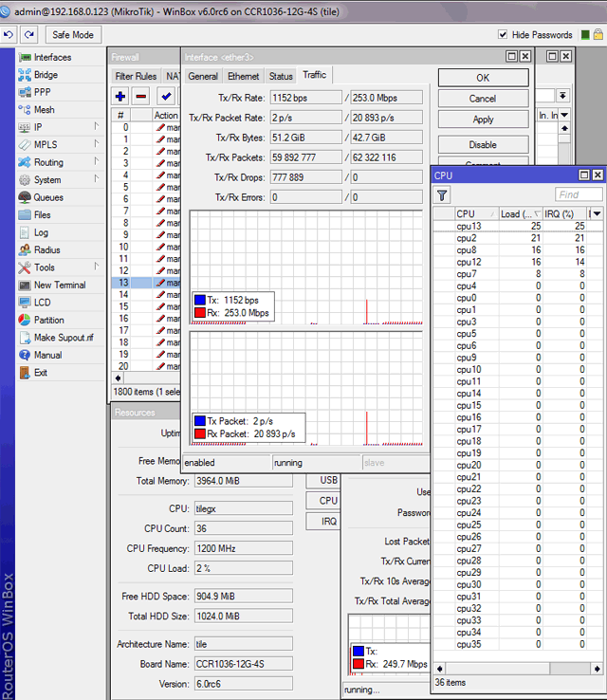Toggle the Hide Passwords checkbox
Screen dimensions: 607x700
tap(503, 35)
